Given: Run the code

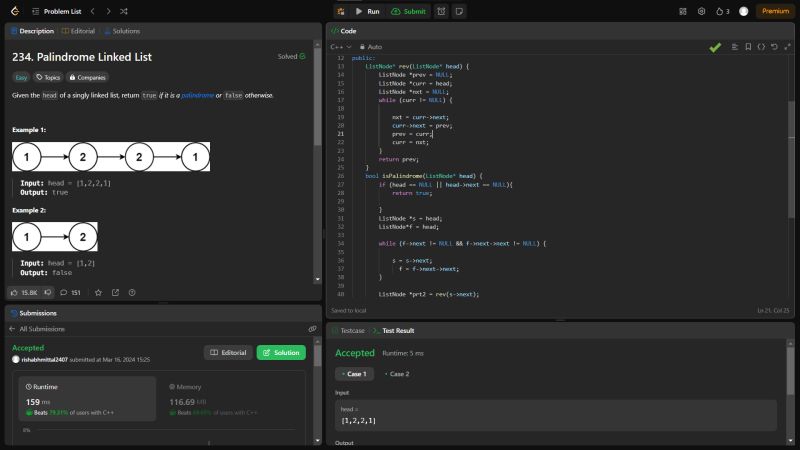Looking at the screenshot, I should (367, 11).
